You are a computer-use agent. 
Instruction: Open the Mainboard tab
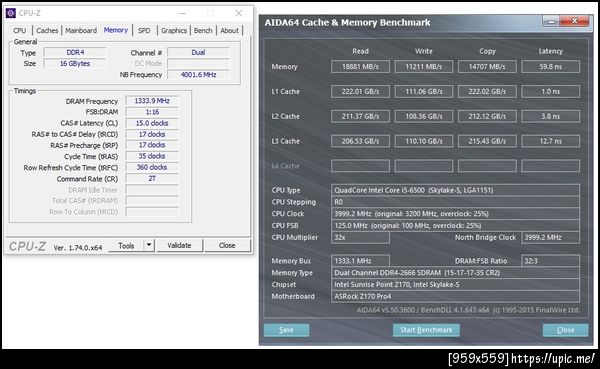click(x=81, y=31)
